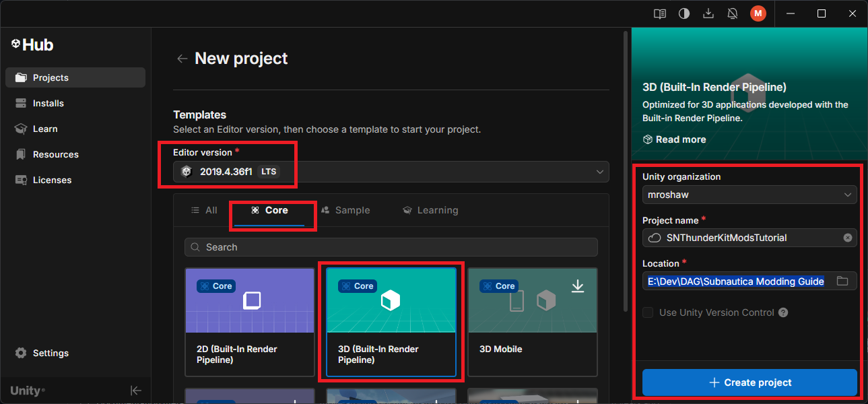The width and height of the screenshot is (868, 404).
Task: Switch to the Core templates tab
Action: [270, 210]
